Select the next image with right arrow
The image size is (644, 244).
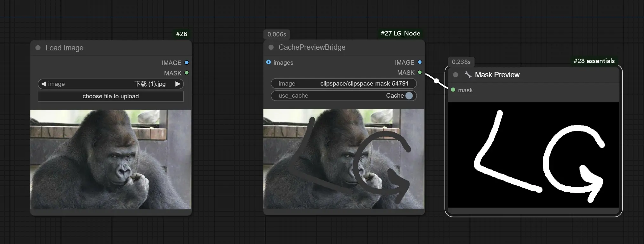178,84
